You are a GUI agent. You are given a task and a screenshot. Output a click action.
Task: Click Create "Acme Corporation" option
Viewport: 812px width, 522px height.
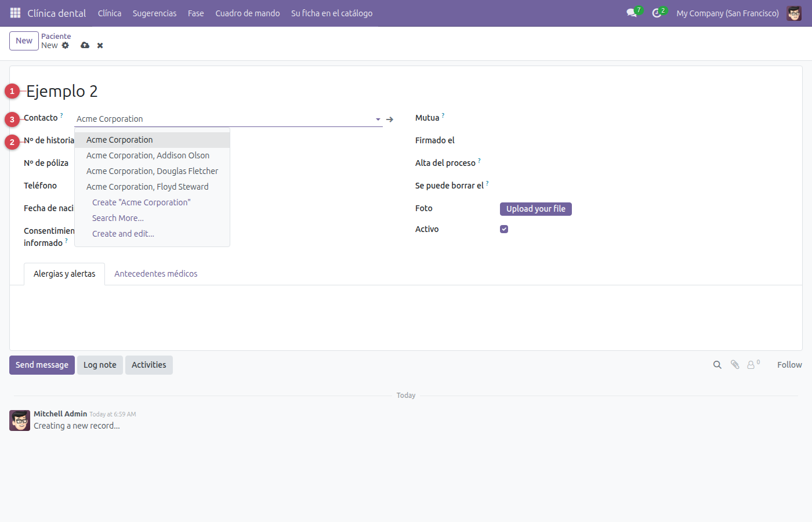pos(152,202)
